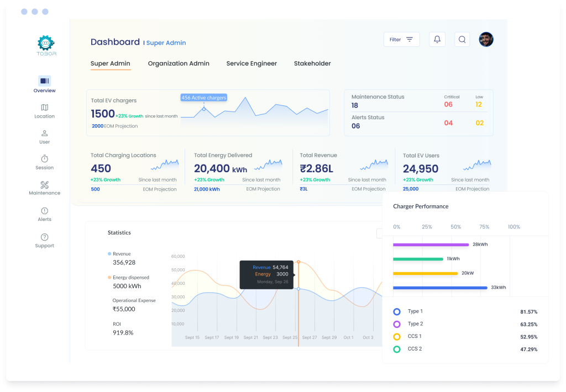Open the Session timer icon

click(45, 158)
